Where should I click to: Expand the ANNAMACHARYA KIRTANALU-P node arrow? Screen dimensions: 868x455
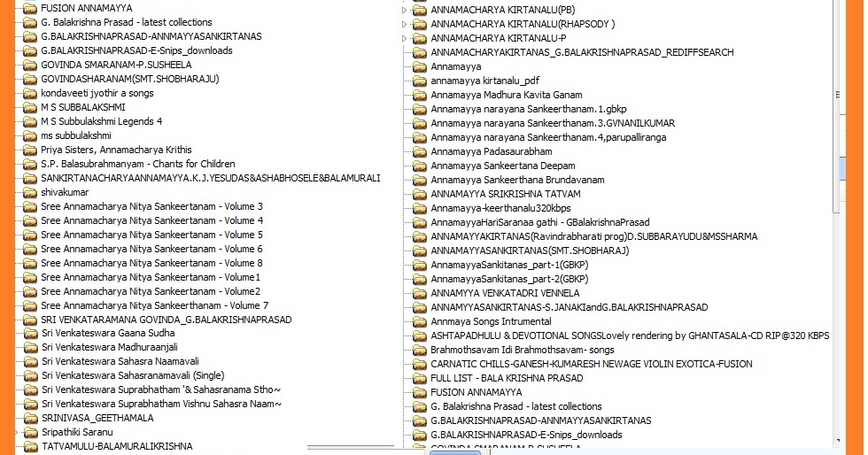point(404,39)
